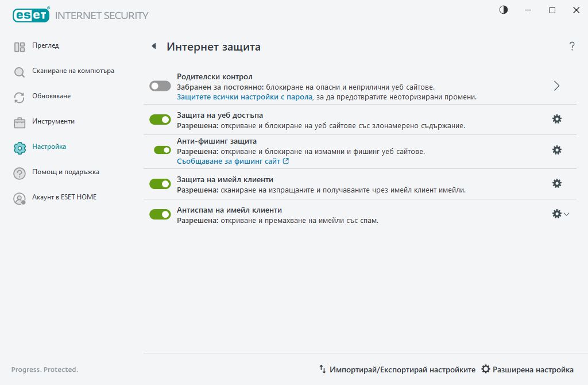Open settings gear for Анти-фишинг защита
This screenshot has width=588, height=385.
click(556, 150)
